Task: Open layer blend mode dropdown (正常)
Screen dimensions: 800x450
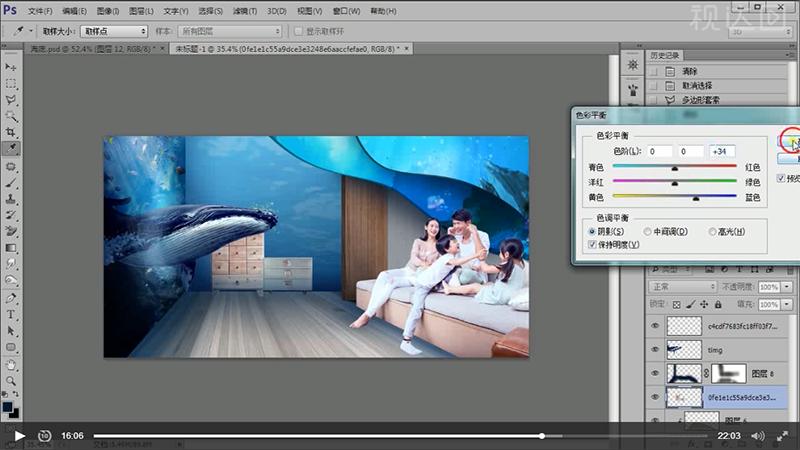Action: (x=683, y=287)
